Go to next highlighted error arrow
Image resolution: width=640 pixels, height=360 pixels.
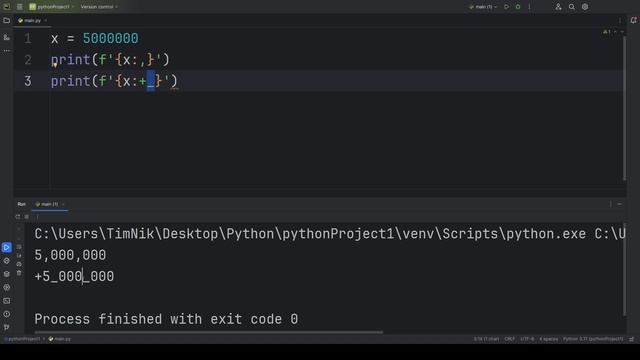click(x=622, y=32)
